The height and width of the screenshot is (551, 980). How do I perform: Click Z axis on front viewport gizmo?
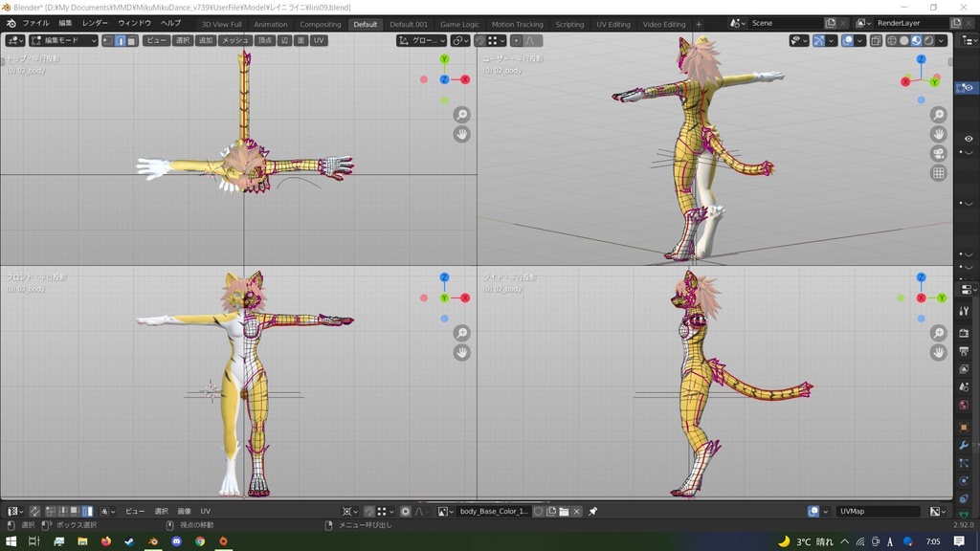[444, 277]
